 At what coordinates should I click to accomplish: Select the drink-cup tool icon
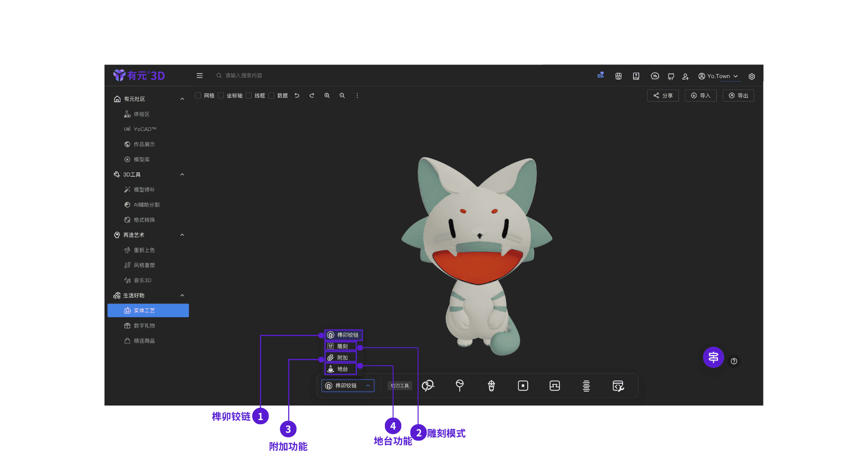coord(491,386)
